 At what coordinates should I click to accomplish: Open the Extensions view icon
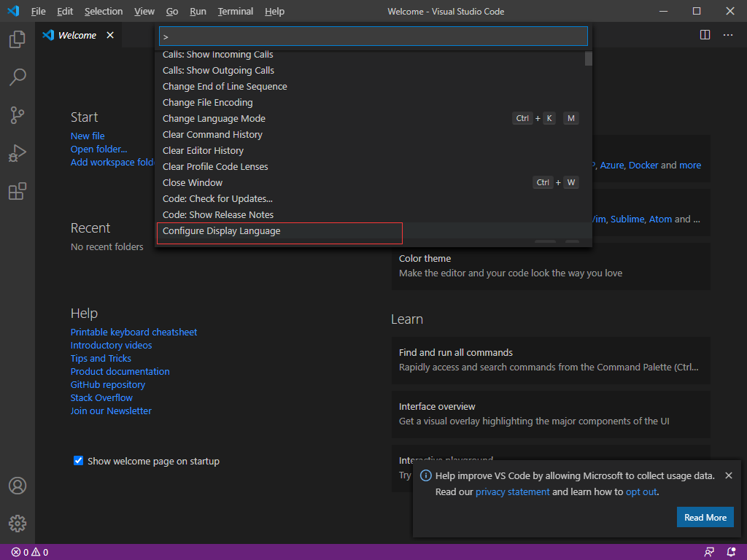[18, 192]
